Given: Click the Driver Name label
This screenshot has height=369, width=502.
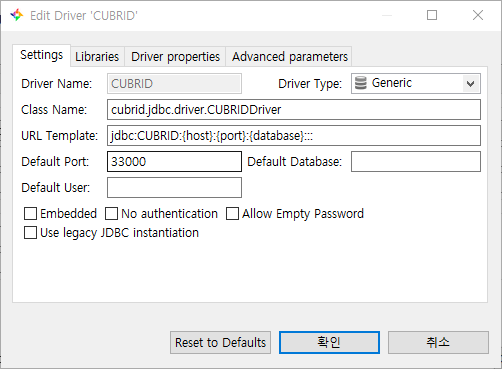Looking at the screenshot, I should coord(56,83).
